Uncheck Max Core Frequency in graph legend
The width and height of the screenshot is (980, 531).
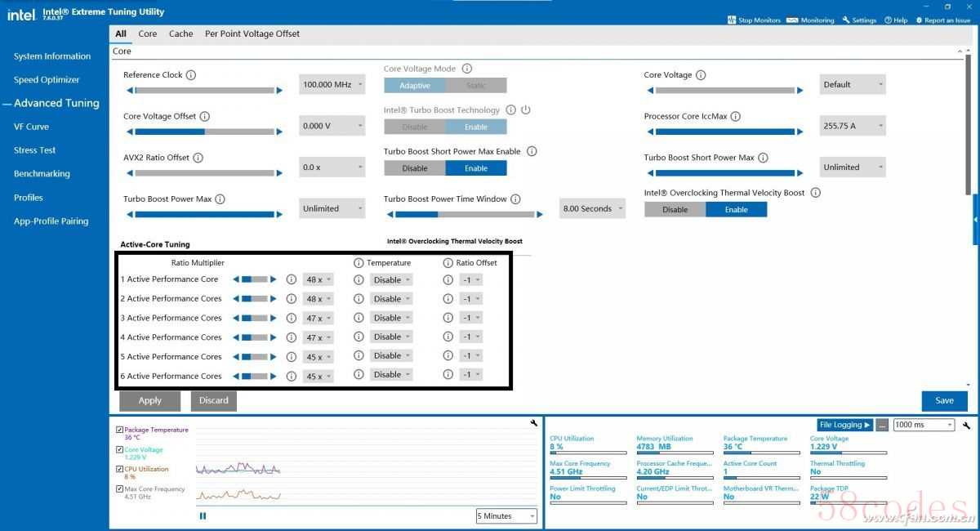pyautogui.click(x=120, y=489)
